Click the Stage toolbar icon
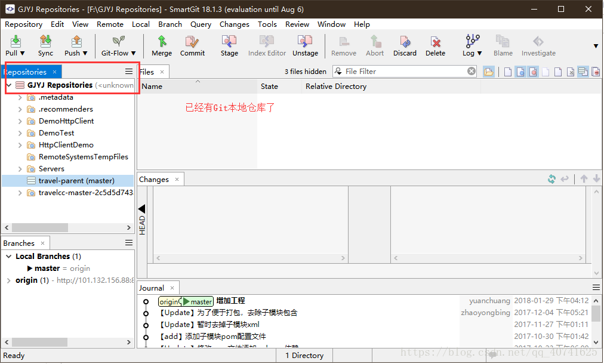Screen dimensions: 604x364 click(229, 41)
